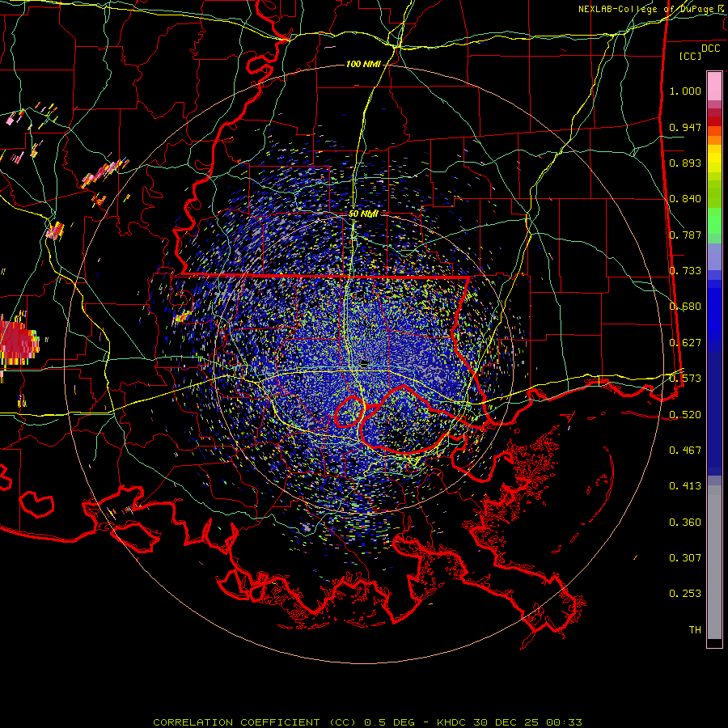Click the 0.467 legend value
This screenshot has height=728, width=728.
685,451
